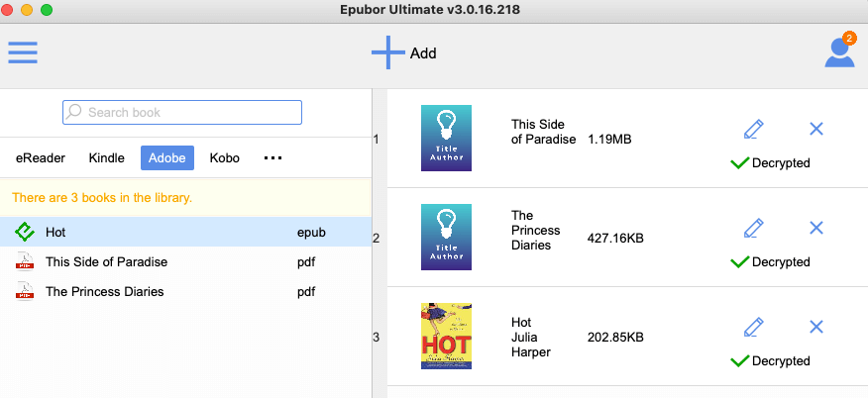The height and width of the screenshot is (398, 868).
Task: Switch to the Kobo tab
Action: click(x=224, y=158)
